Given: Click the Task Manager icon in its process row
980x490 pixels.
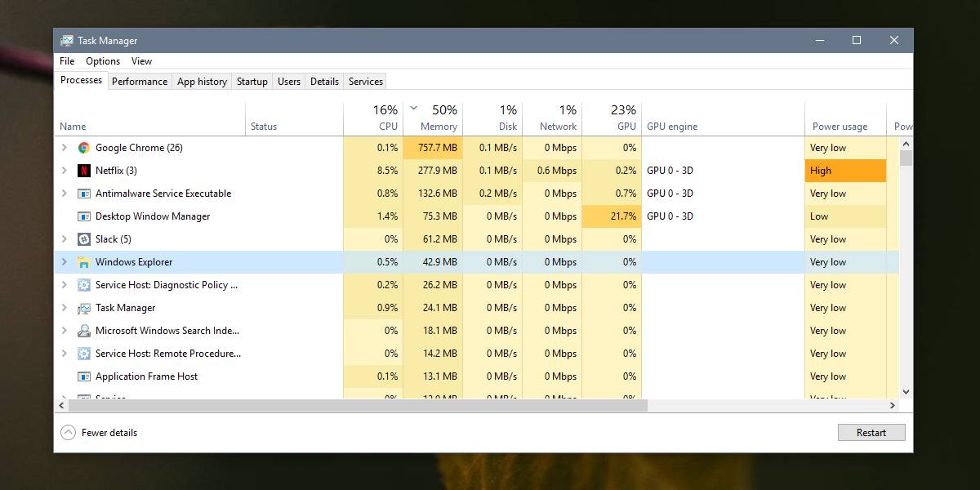Looking at the screenshot, I should click(83, 308).
